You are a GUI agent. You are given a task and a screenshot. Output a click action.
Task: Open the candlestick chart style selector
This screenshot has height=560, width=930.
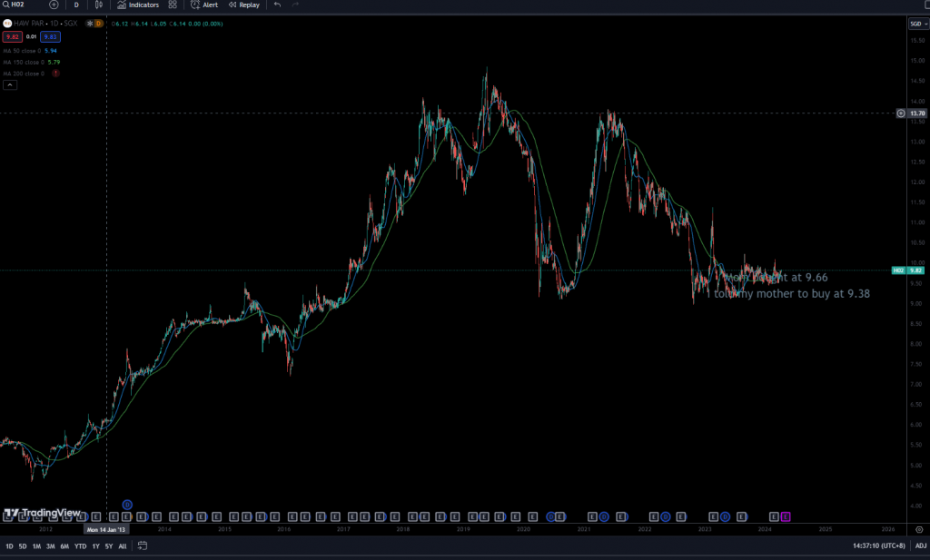click(98, 5)
